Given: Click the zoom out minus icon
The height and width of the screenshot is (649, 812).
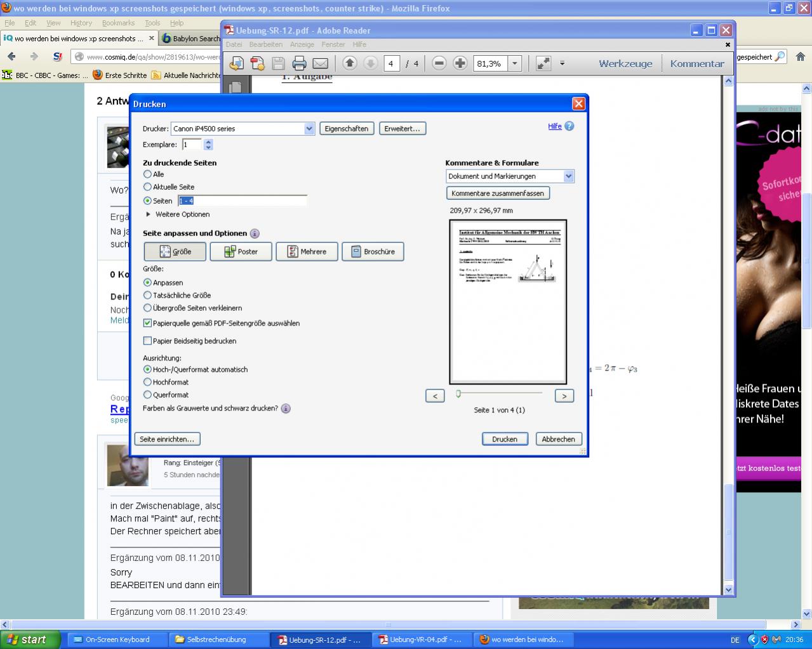Looking at the screenshot, I should [x=439, y=63].
